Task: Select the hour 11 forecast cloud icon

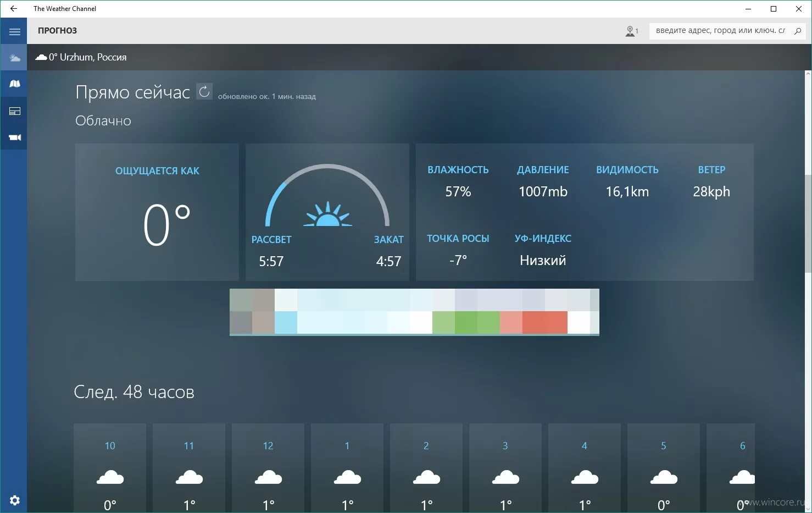Action: click(189, 477)
